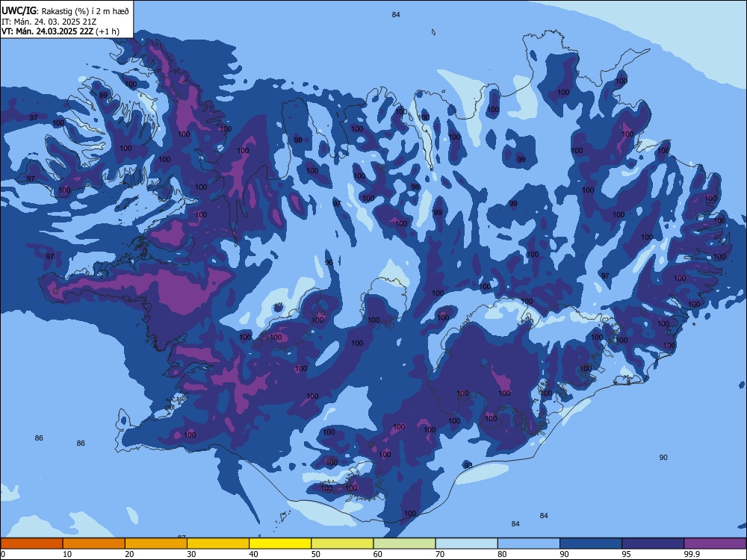Image resolution: width=747 pixels, height=560 pixels.
Task: Select the legend tick label '30'
Action: pos(191,554)
